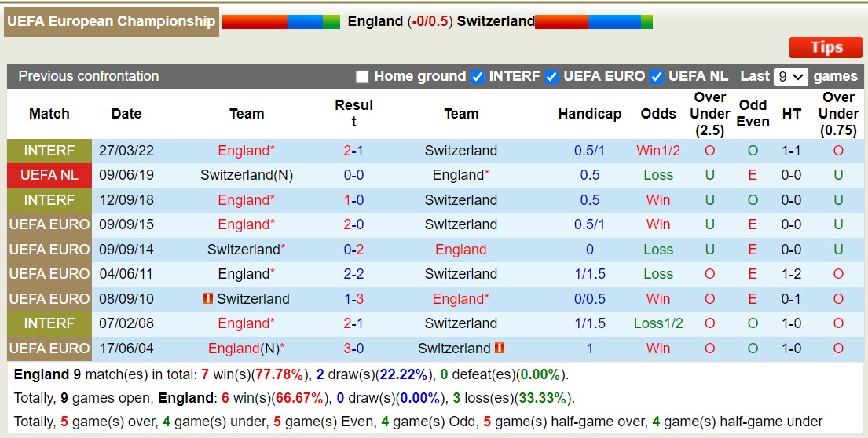This screenshot has width=868, height=438.
Task: Open the UEFA European Championship label
Action: [x=112, y=21]
